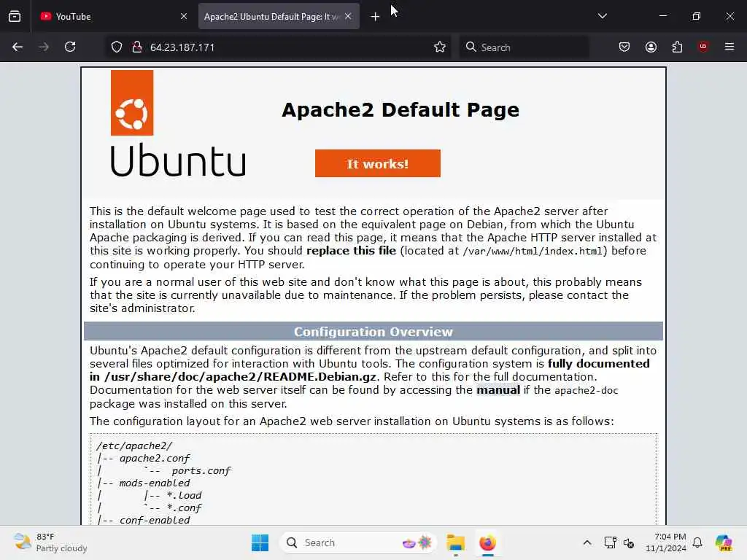Click the Configuration Overview section header
This screenshot has height=560, width=747.
[373, 332]
